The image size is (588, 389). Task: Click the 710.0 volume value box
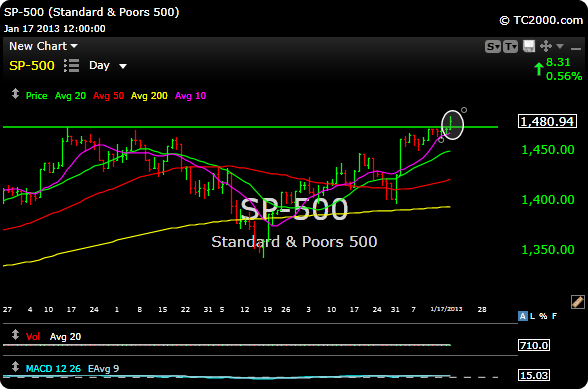pos(534,345)
